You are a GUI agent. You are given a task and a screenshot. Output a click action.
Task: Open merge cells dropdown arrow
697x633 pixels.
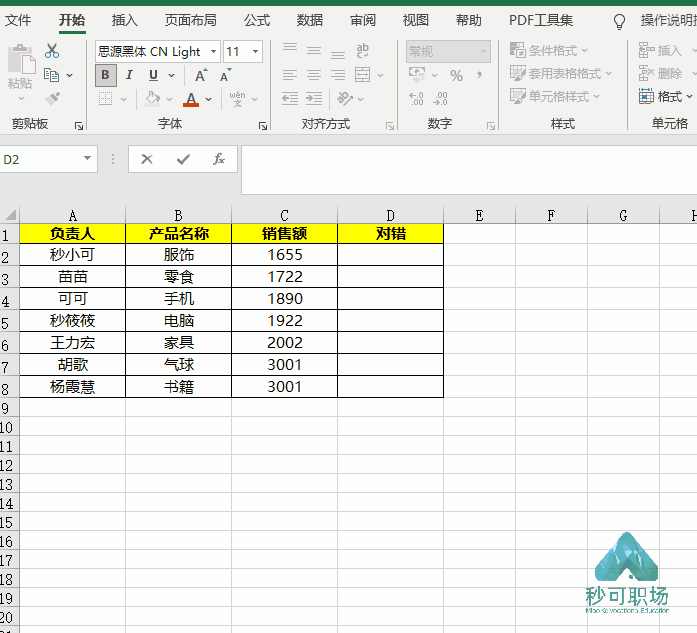click(381, 76)
